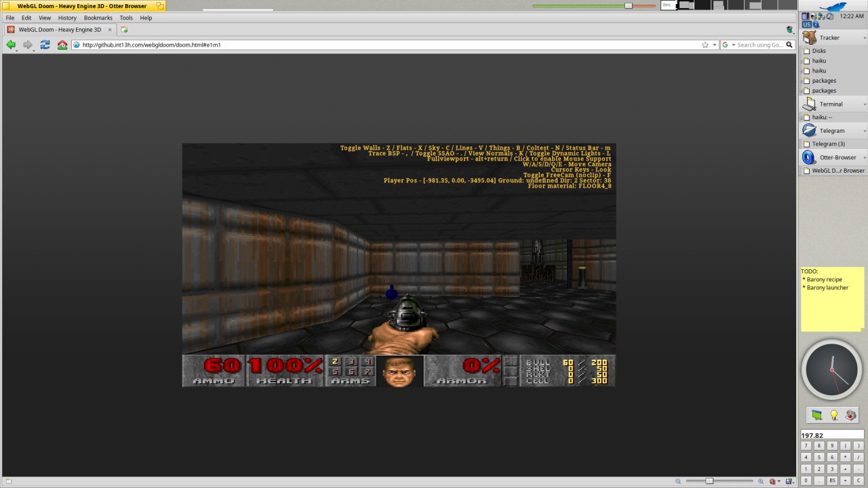Click the globe icon in address bar

[77, 45]
